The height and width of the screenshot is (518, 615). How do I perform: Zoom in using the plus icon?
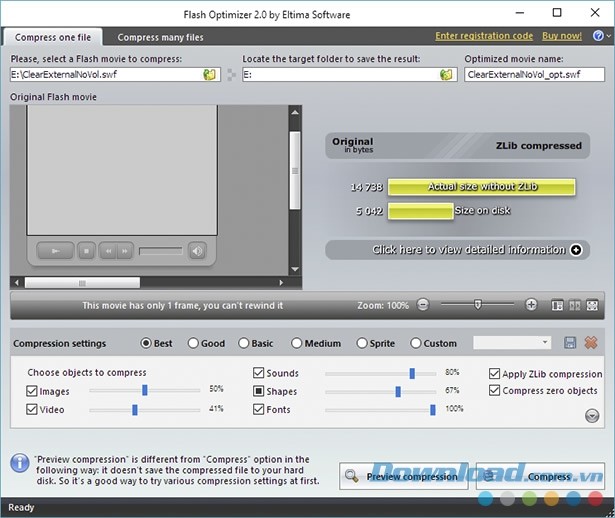tap(531, 305)
